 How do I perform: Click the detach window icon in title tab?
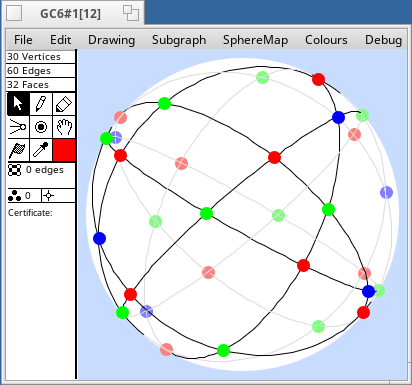[131, 13]
